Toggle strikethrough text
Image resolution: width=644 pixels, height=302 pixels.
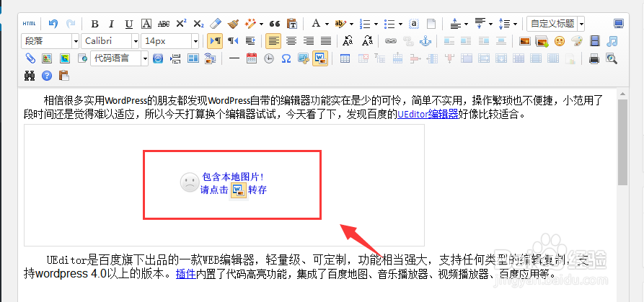click(164, 24)
